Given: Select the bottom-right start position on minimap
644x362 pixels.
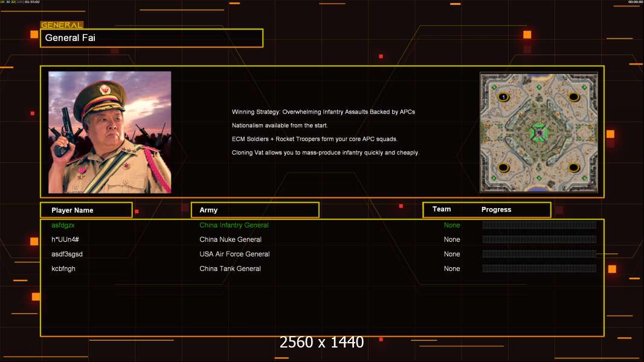Looking at the screenshot, I should click(573, 167).
